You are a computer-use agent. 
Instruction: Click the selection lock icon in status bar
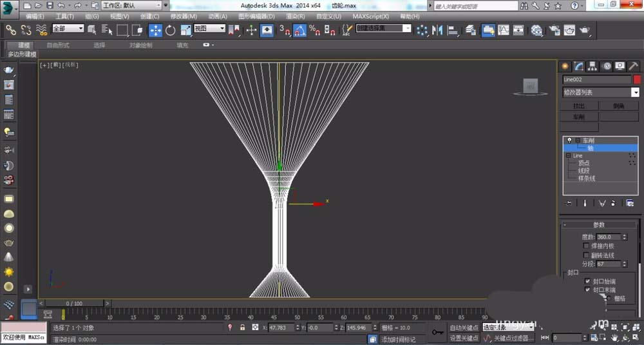[x=242, y=328]
